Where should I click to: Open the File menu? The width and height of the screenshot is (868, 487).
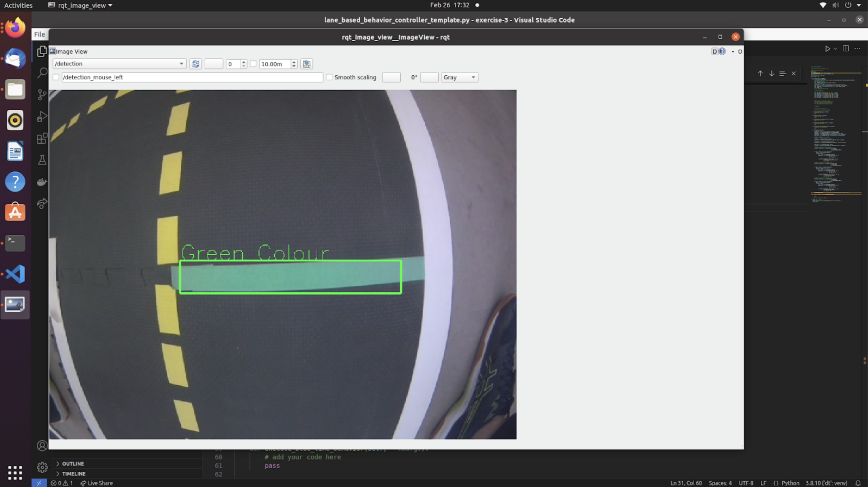coord(39,34)
